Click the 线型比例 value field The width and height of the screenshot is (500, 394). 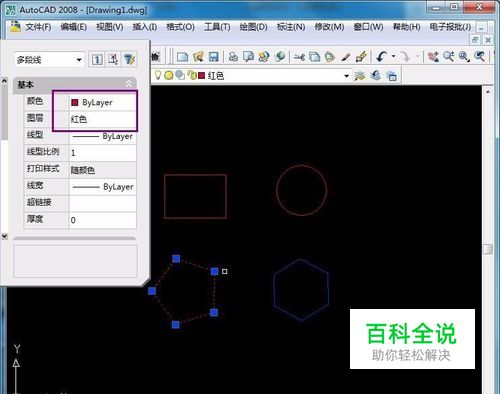click(103, 153)
